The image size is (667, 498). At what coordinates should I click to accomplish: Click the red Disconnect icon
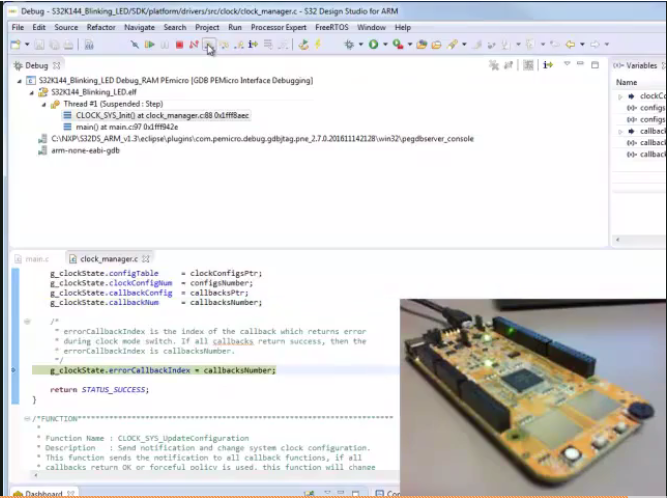pos(194,44)
